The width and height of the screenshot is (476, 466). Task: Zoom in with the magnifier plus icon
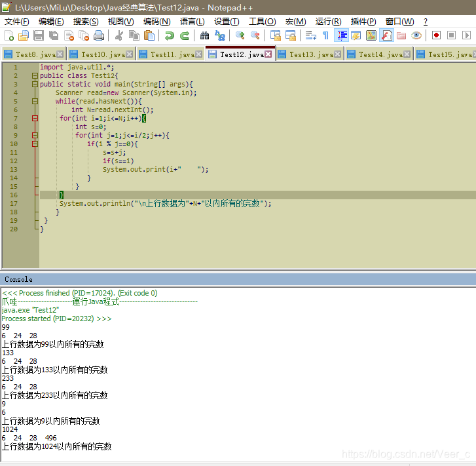(x=240, y=35)
